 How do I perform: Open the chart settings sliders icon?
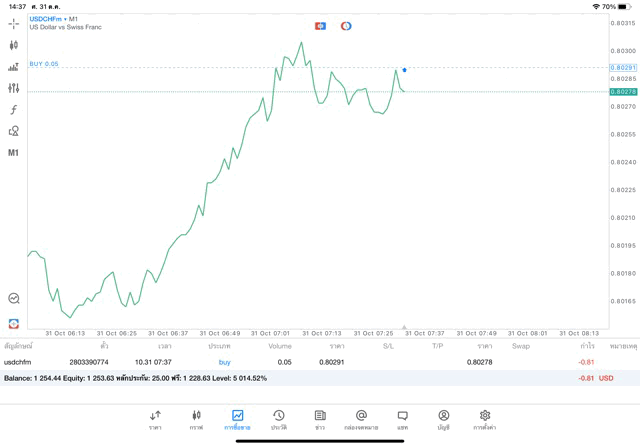coord(14,88)
